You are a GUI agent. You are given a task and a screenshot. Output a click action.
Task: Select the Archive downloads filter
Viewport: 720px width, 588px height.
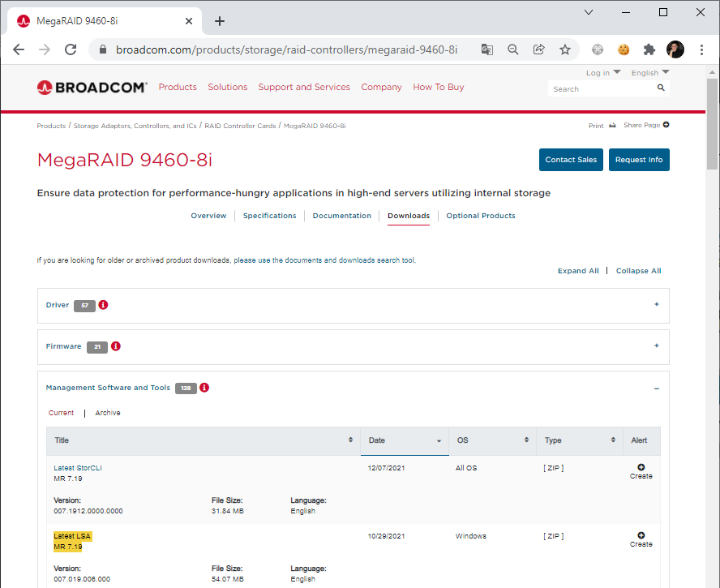pyautogui.click(x=108, y=413)
